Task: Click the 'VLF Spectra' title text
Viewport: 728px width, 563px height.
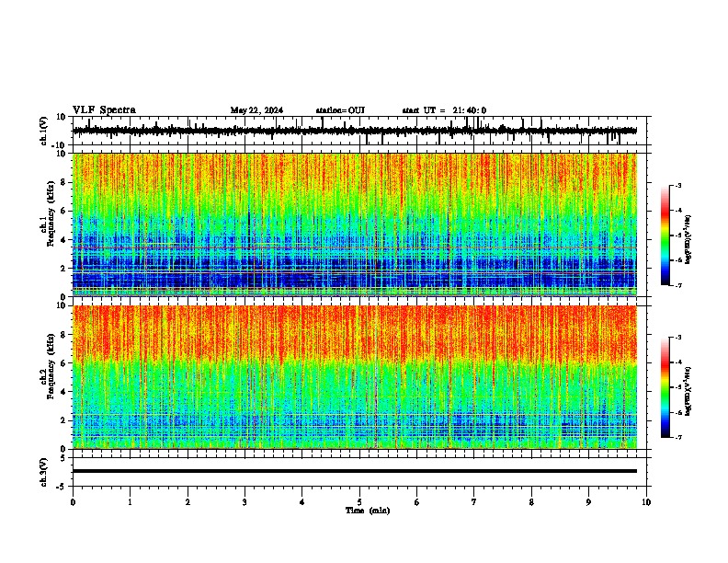Action: pos(104,110)
